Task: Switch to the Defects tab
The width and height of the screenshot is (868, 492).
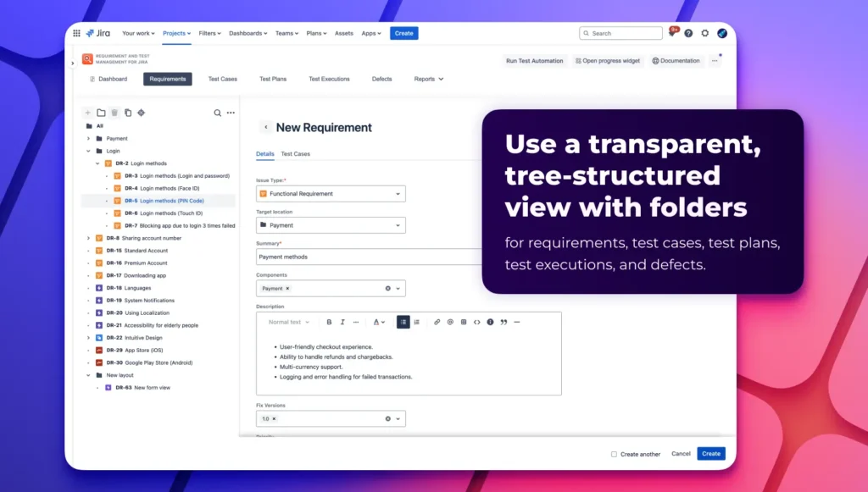Action: click(x=382, y=79)
